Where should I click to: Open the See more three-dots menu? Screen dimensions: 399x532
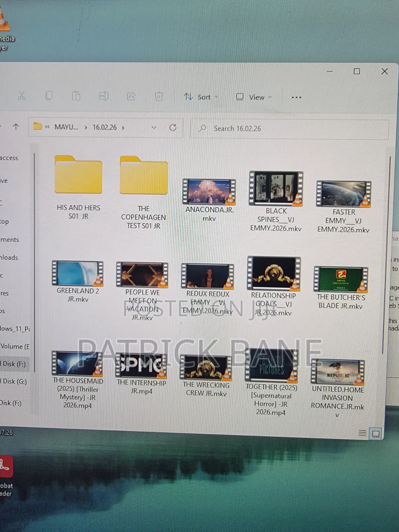pyautogui.click(x=296, y=97)
